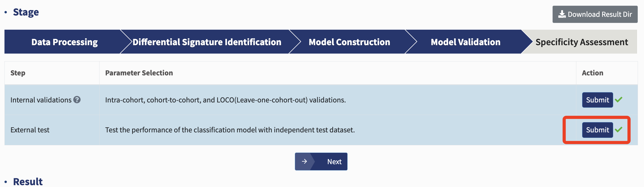
Task: Click the download icon in Download Result Dir
Action: 562,14
